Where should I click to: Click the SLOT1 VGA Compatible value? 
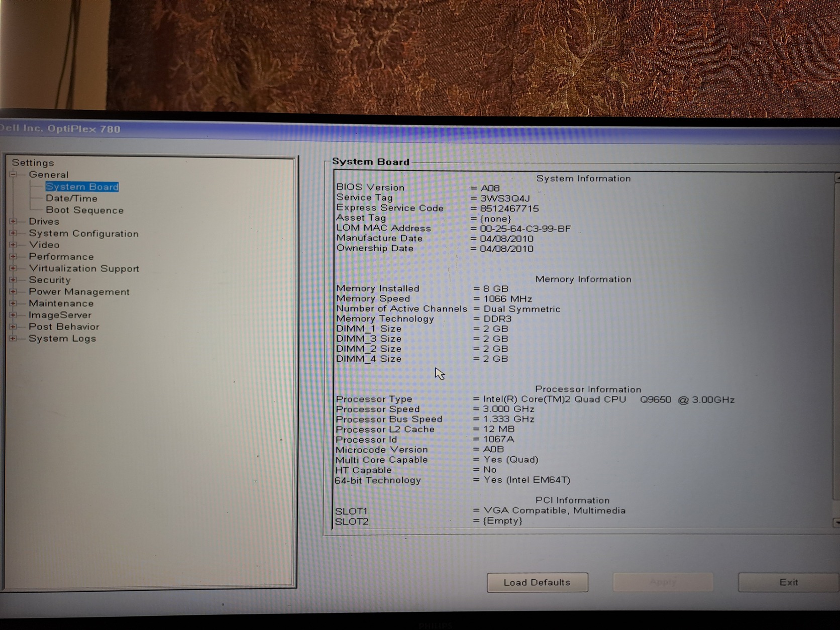[x=555, y=510]
